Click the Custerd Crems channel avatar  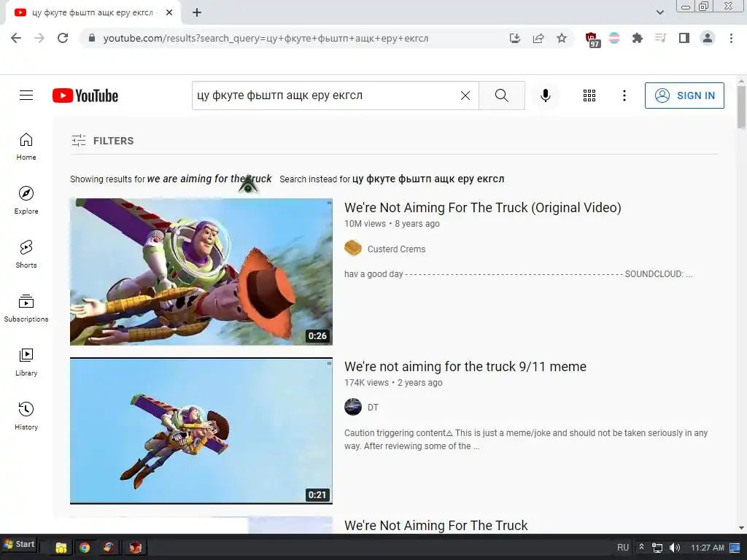[353, 248]
